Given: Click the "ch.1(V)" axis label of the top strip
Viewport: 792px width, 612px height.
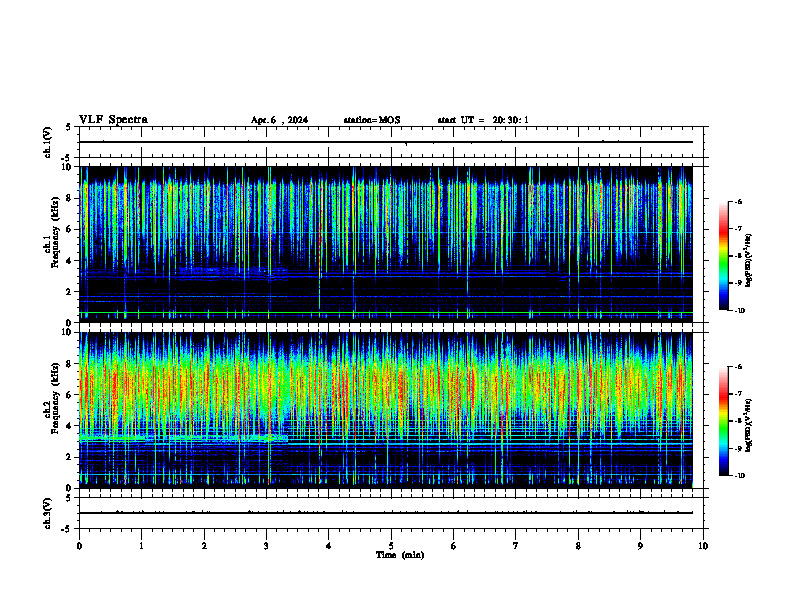Looking at the screenshot, I should (47, 142).
